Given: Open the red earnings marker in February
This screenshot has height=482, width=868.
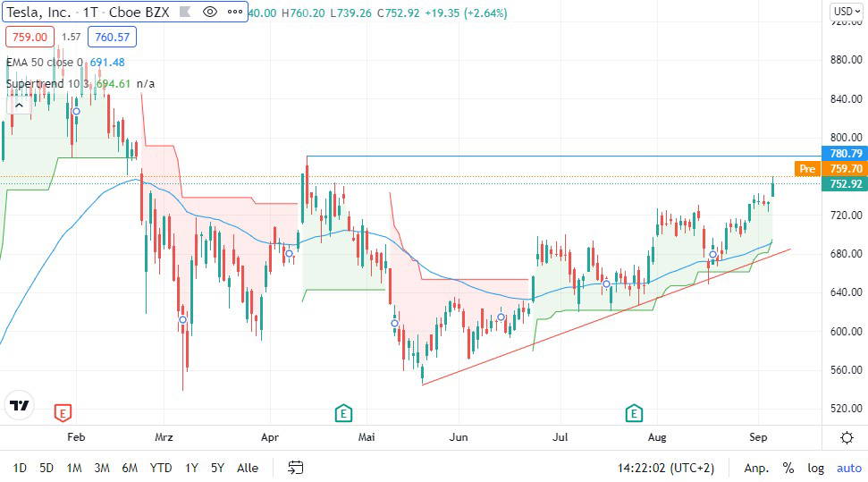Looking at the screenshot, I should 63,413.
